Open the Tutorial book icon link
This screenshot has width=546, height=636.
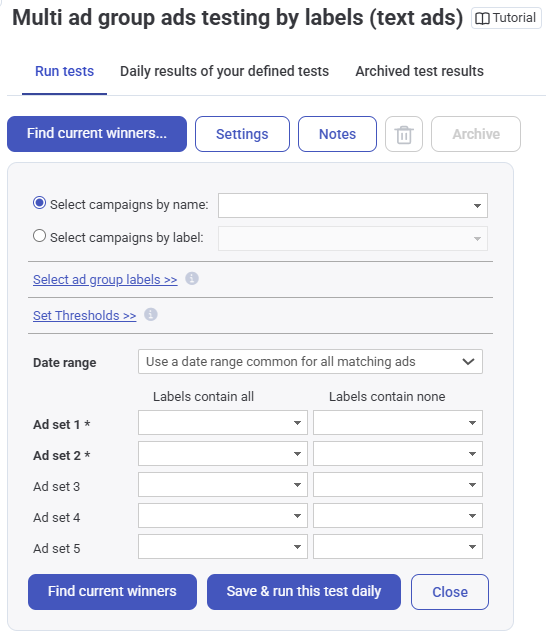pos(506,18)
